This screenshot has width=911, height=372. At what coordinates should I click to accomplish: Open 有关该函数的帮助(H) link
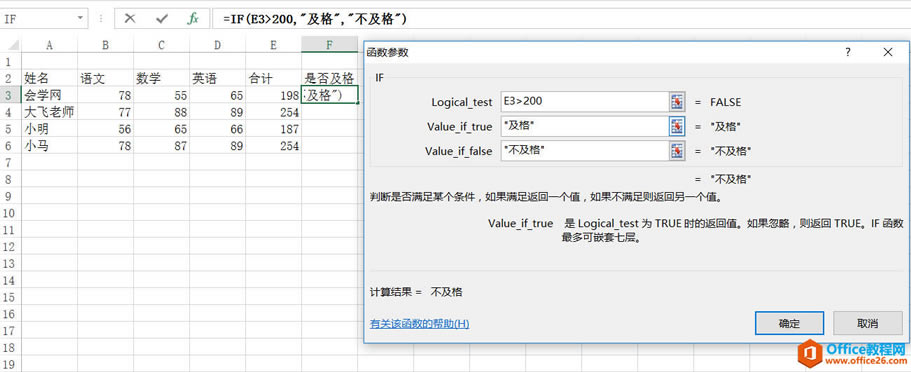(419, 324)
